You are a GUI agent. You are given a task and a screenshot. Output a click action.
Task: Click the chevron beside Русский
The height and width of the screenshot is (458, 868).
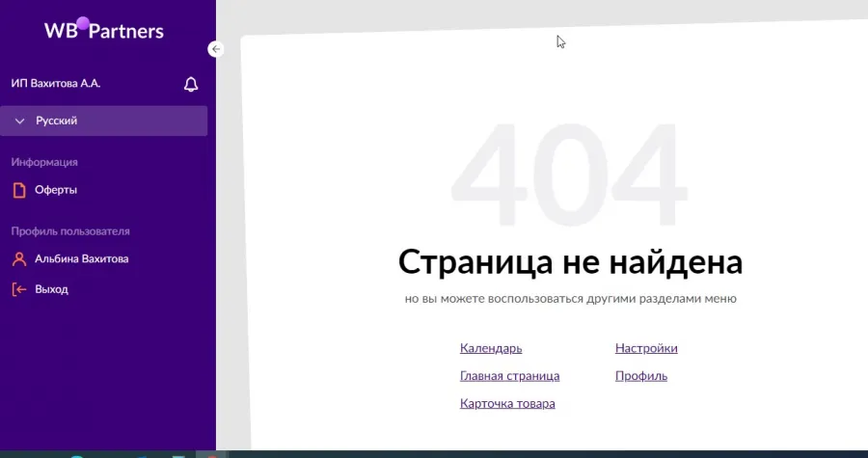click(x=20, y=121)
